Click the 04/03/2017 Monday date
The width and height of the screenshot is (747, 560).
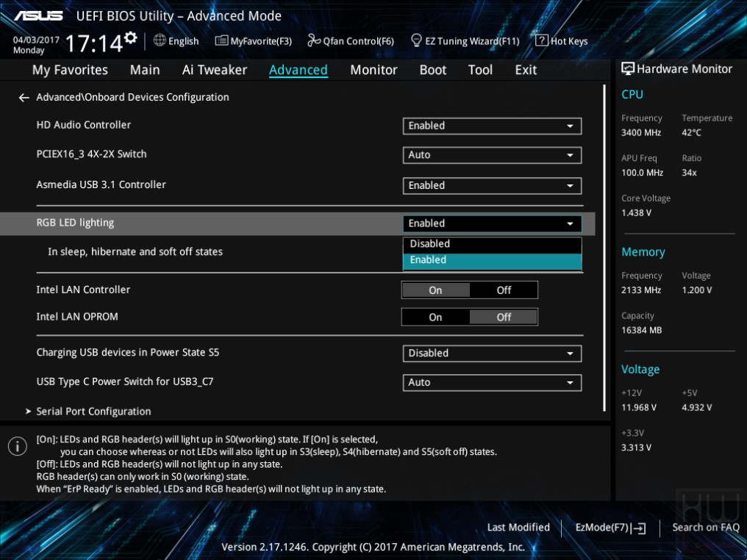(x=36, y=45)
